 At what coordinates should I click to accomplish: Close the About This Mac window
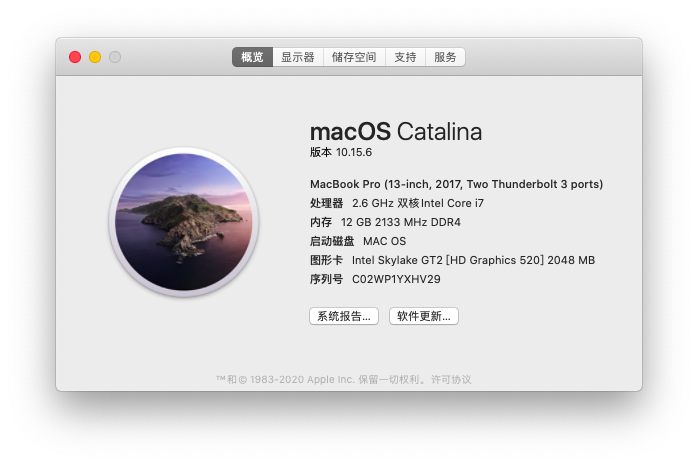[75, 57]
